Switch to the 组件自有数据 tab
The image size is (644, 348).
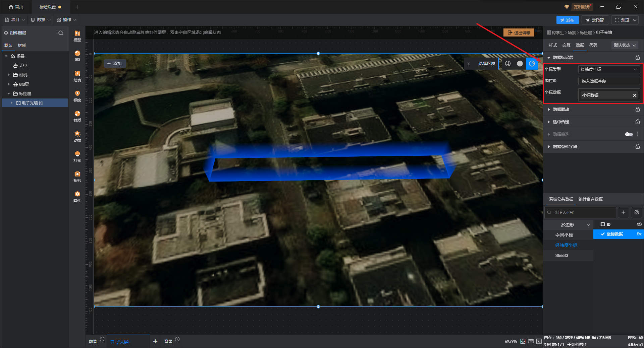(590, 199)
